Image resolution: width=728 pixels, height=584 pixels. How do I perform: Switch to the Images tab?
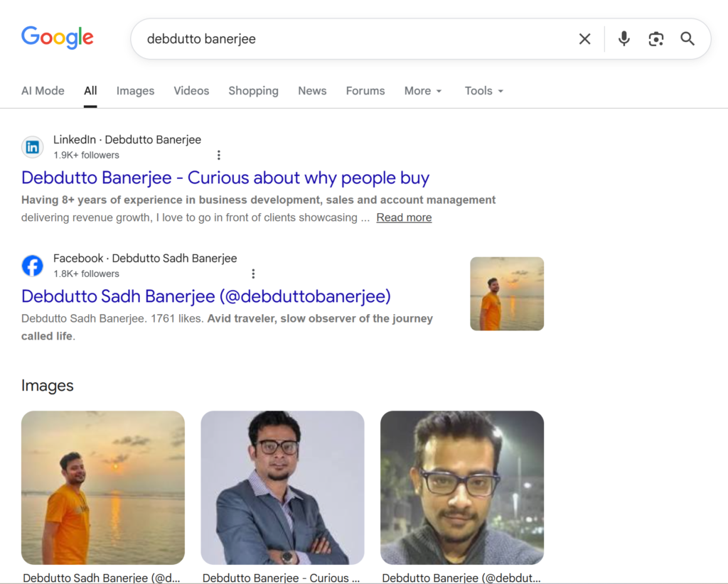(x=135, y=91)
